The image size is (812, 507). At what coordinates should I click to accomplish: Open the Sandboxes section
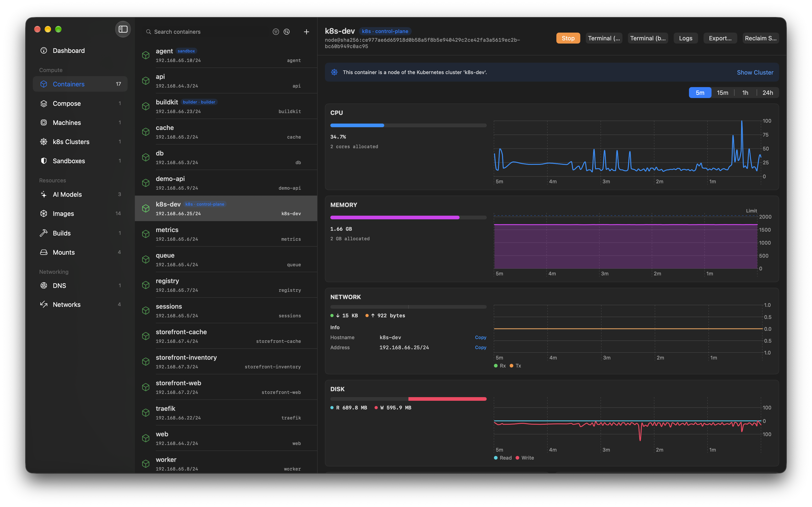pos(80,161)
